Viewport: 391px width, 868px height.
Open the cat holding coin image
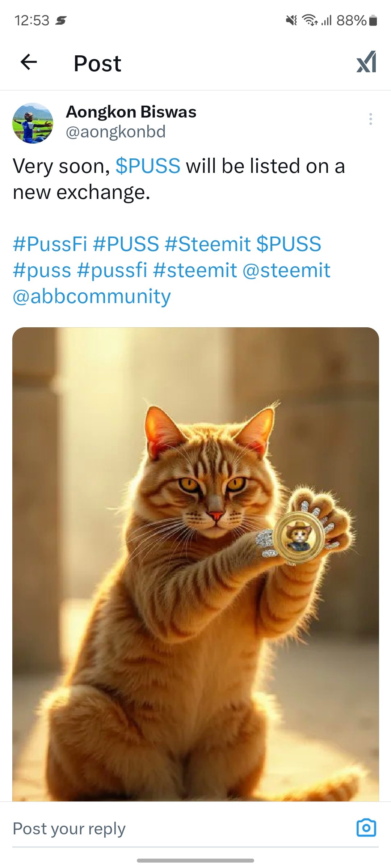pos(195,564)
